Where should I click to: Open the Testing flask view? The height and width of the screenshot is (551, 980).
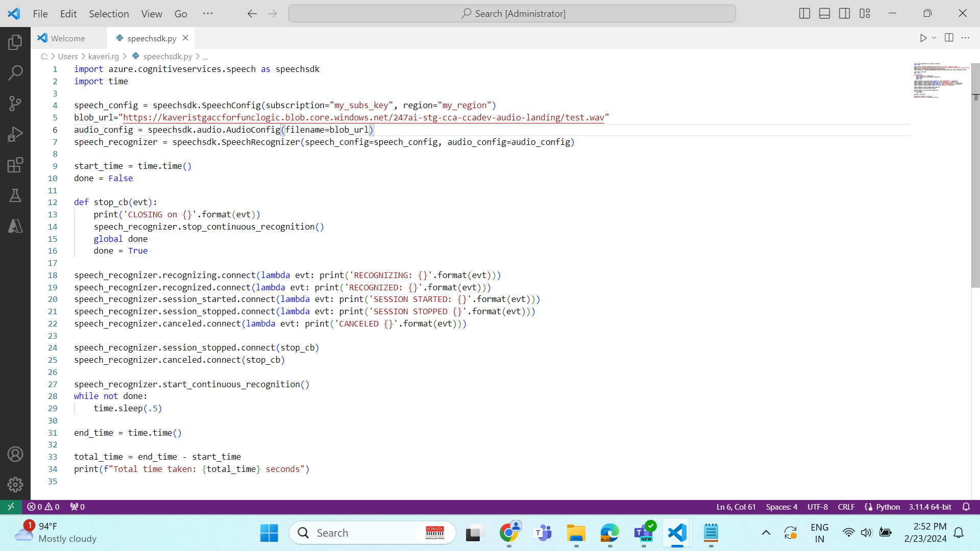coord(15,195)
